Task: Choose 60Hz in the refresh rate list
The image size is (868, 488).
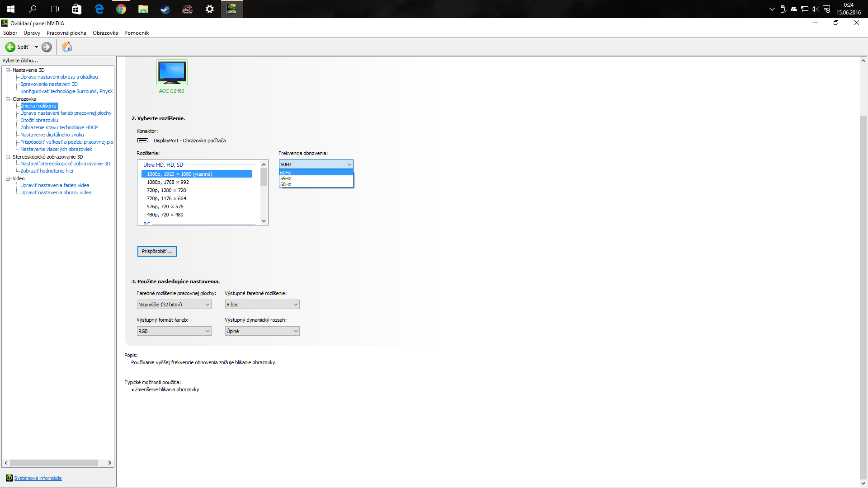Action: tap(316, 173)
